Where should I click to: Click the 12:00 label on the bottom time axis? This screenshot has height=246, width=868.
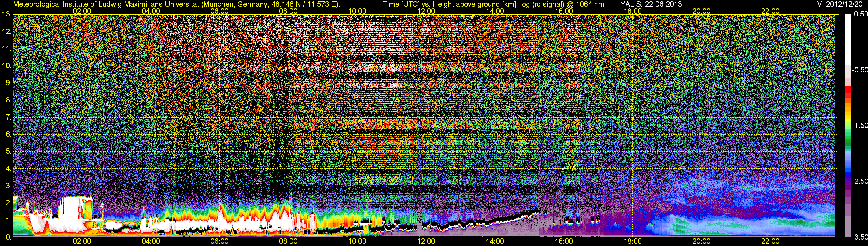(426, 241)
